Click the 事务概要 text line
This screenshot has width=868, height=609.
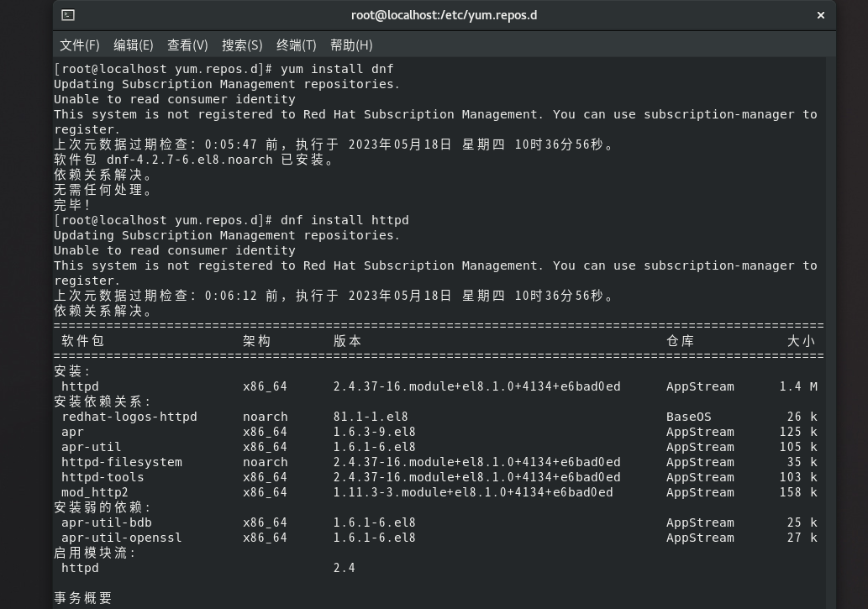pos(82,597)
